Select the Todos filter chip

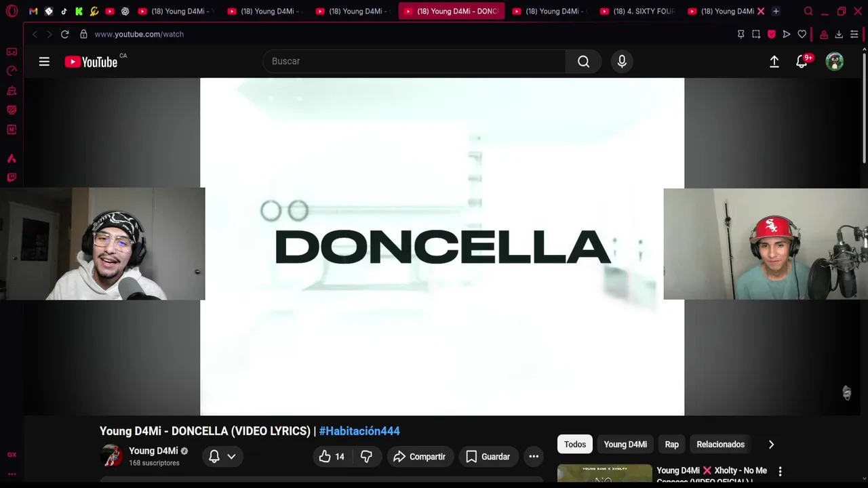pyautogui.click(x=575, y=445)
